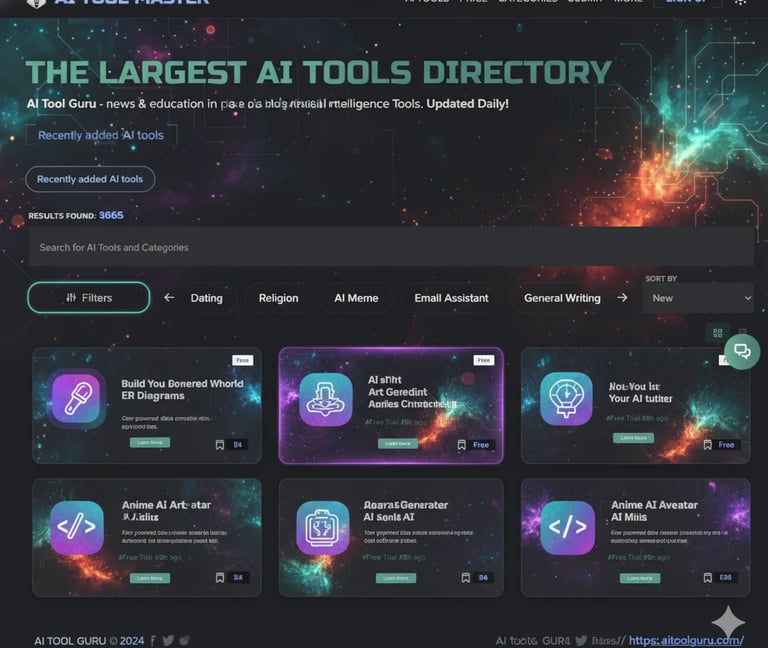Click the Aoara Generater title text
768x648 pixels.
coord(406,510)
